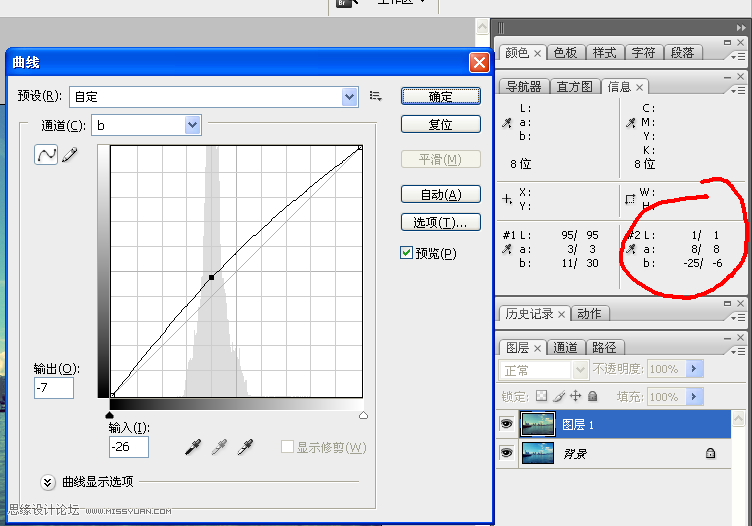Screen dimensions: 752x526
Task: Pick the white point eyedropper
Action: 246,447
